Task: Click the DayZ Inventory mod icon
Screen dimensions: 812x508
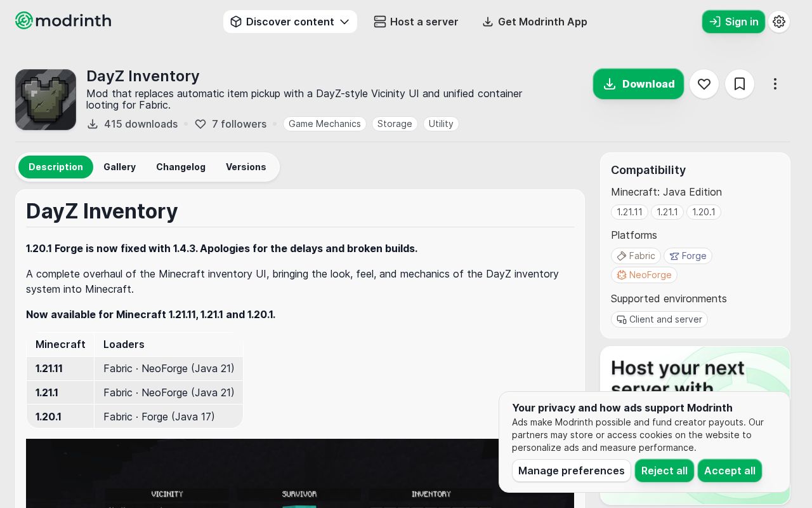Action: coord(46,100)
